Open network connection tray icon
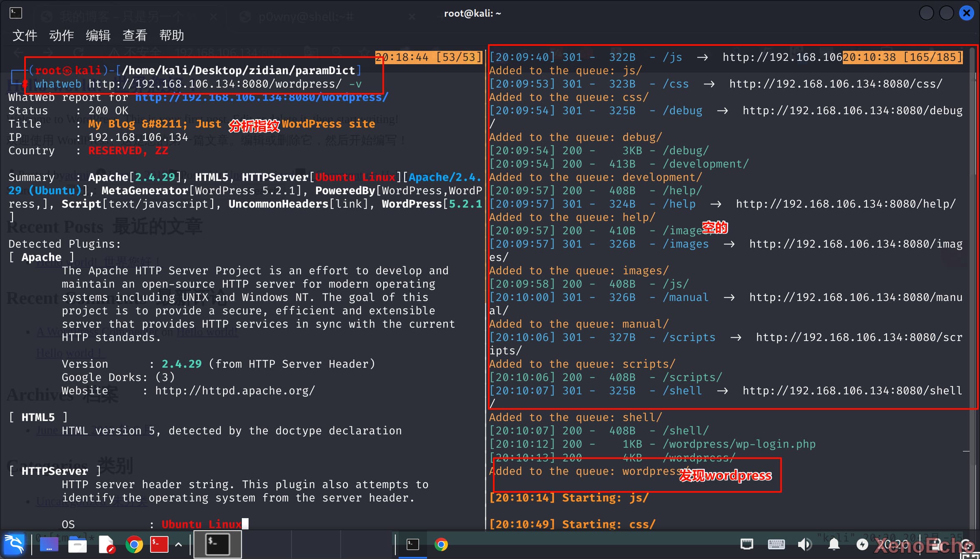Screen dimensions: 980x559 pos(746,544)
